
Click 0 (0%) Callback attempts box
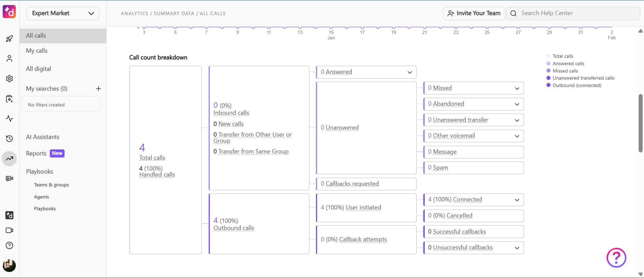pyautogui.click(x=367, y=240)
